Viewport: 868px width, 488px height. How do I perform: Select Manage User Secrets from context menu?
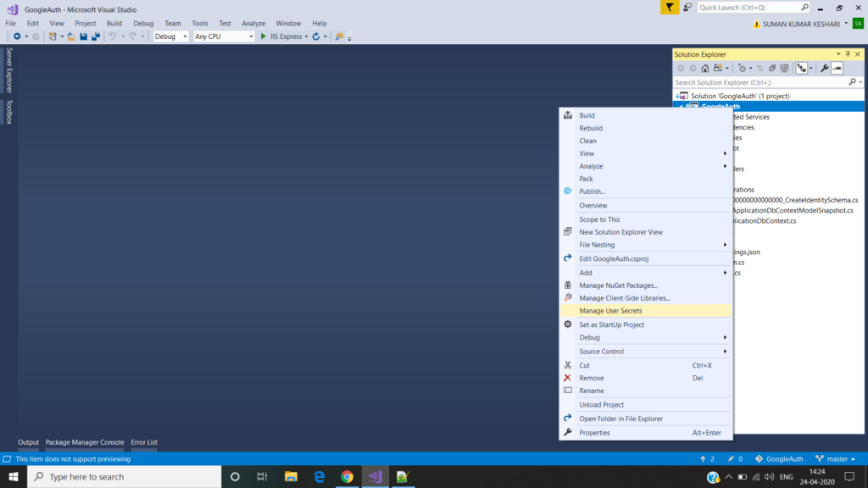click(x=646, y=311)
